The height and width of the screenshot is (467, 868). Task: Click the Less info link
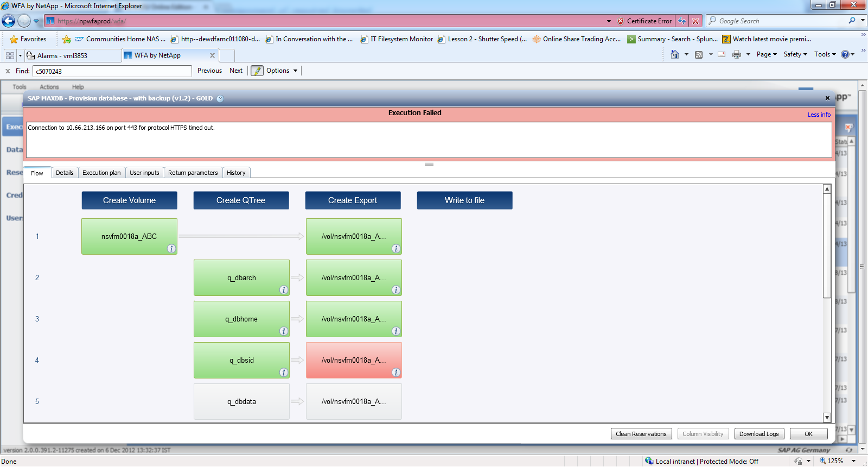coord(819,115)
